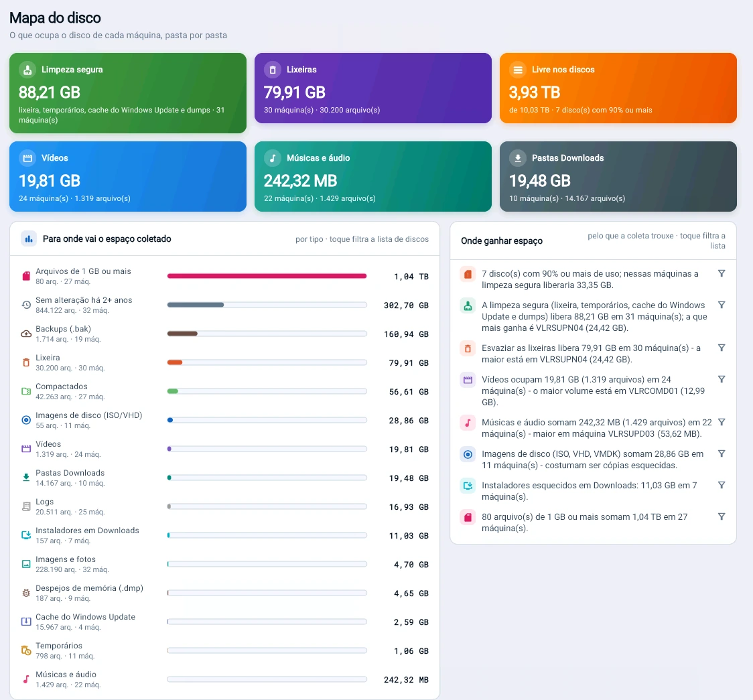Image resolution: width=753 pixels, height=700 pixels.
Task: Click the Pastas Downloads card's download icon
Action: click(518, 158)
